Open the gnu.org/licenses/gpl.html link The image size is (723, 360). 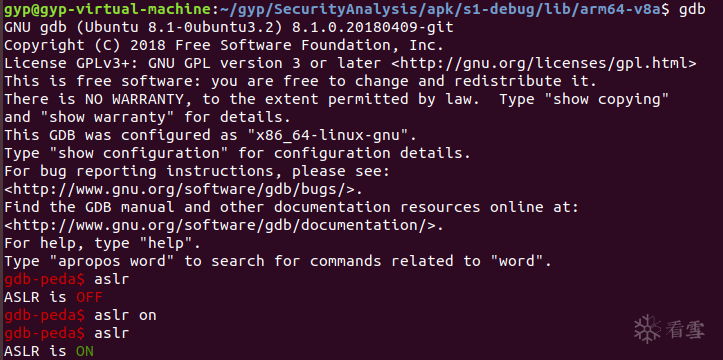tap(544, 63)
